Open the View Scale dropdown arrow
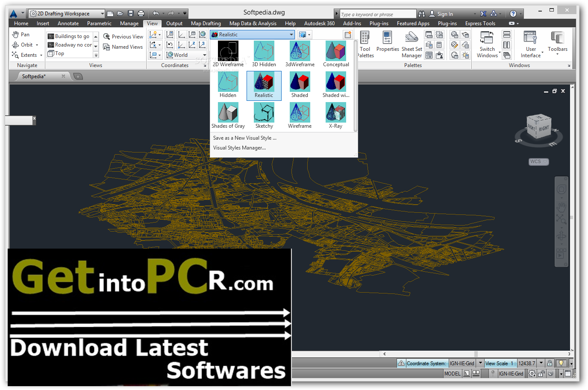The height and width of the screenshot is (390, 588). point(541,363)
